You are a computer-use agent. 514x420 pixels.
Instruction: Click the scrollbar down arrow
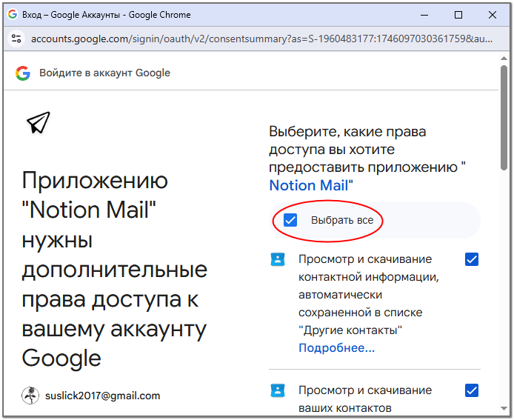tap(504, 408)
